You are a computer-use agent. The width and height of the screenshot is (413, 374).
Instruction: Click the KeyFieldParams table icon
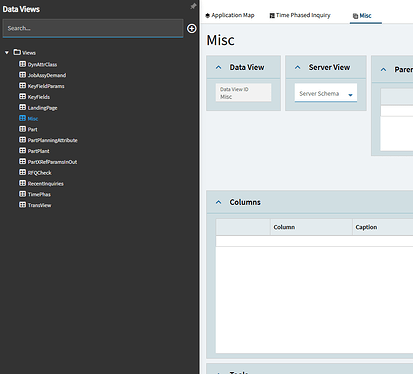22,86
